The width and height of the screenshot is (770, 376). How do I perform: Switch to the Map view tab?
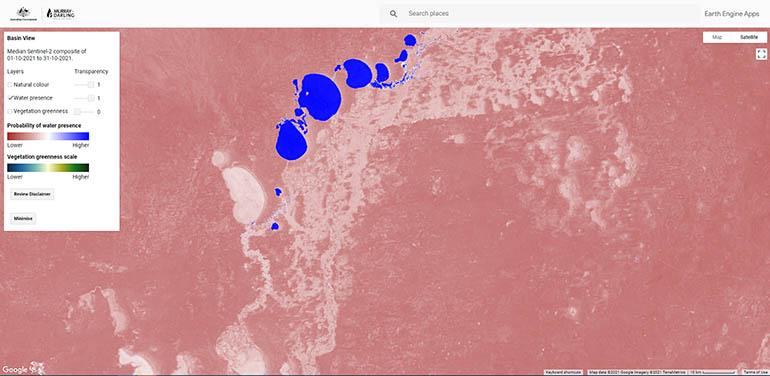pos(717,37)
